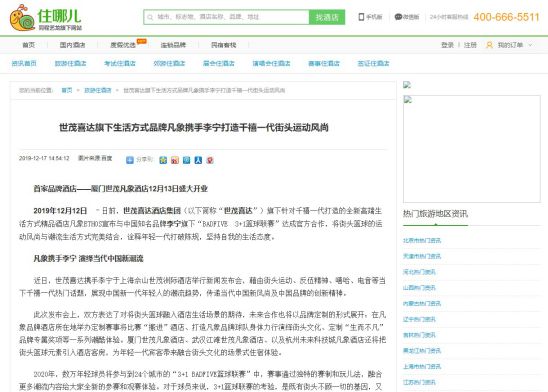Open 首页 in the main navigation
548x392 pixels.
pyautogui.click(x=29, y=45)
